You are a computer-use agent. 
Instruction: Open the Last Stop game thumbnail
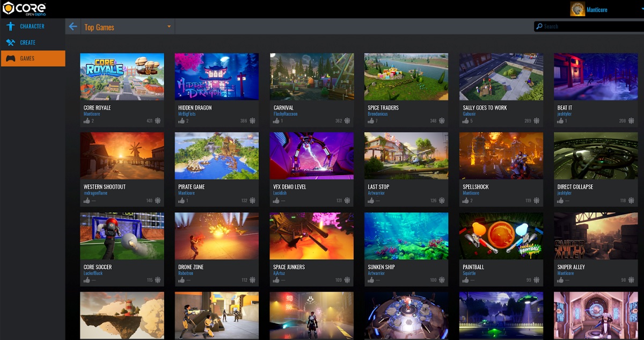pos(406,156)
